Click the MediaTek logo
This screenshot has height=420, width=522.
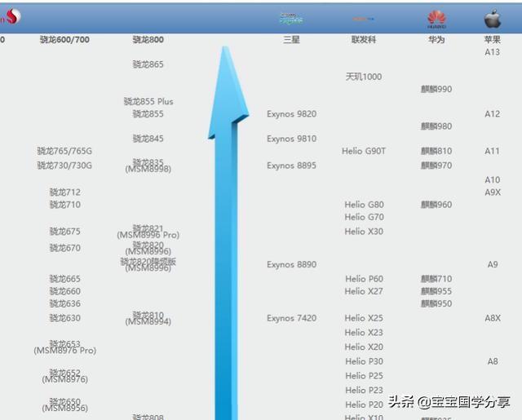363,19
